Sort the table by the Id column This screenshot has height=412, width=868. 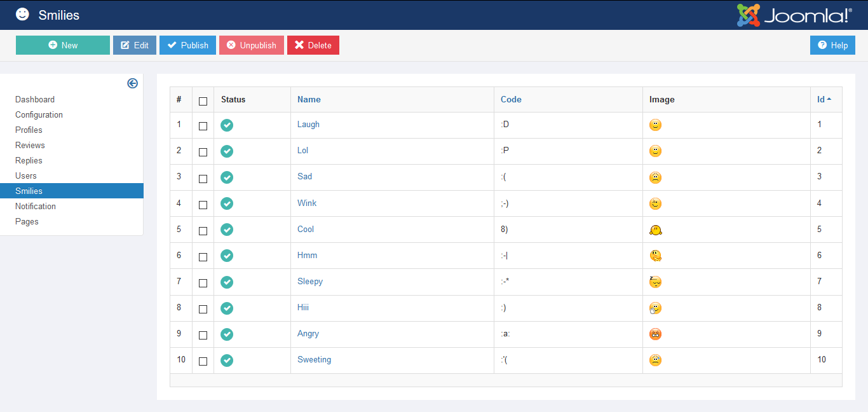click(x=821, y=99)
